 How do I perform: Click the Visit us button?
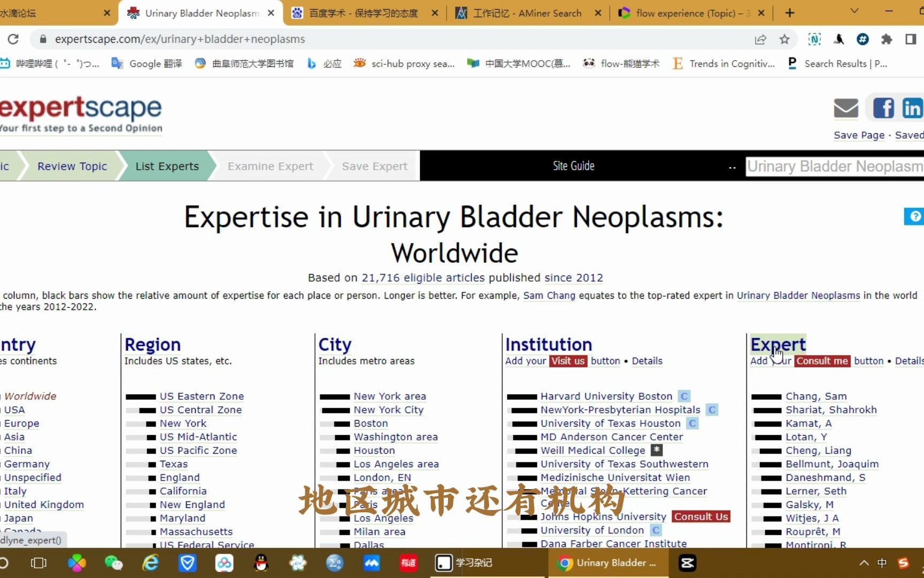(568, 361)
